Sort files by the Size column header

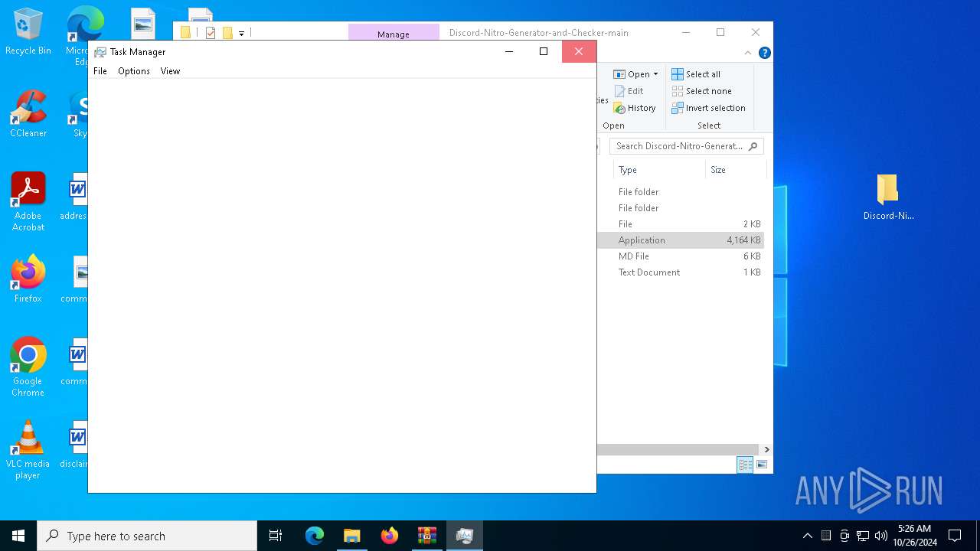[735, 170]
